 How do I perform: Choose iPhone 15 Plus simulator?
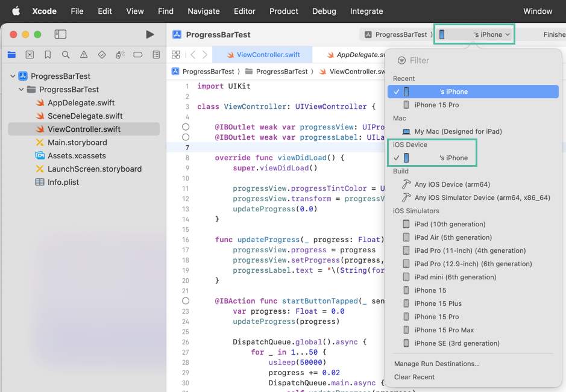coord(473,303)
